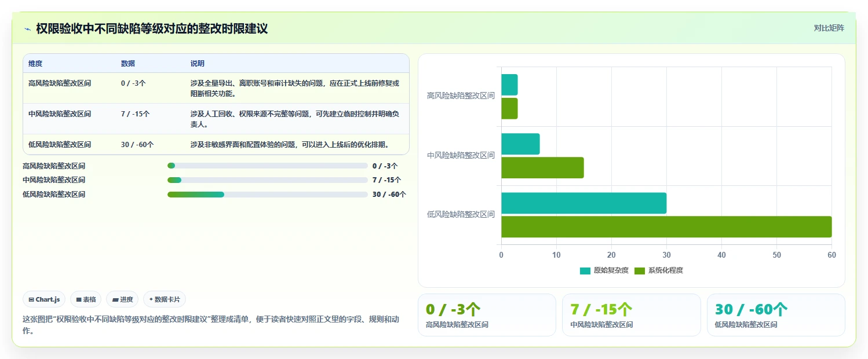Click the teal bar for 高风险缺陷整改区间
The width and height of the screenshot is (868, 359).
(x=509, y=85)
